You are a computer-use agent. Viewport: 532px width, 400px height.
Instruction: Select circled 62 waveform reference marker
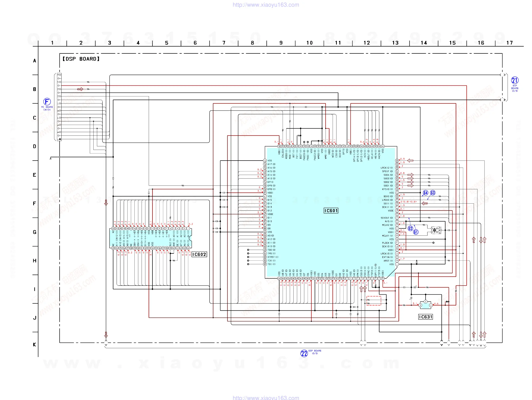(410, 229)
